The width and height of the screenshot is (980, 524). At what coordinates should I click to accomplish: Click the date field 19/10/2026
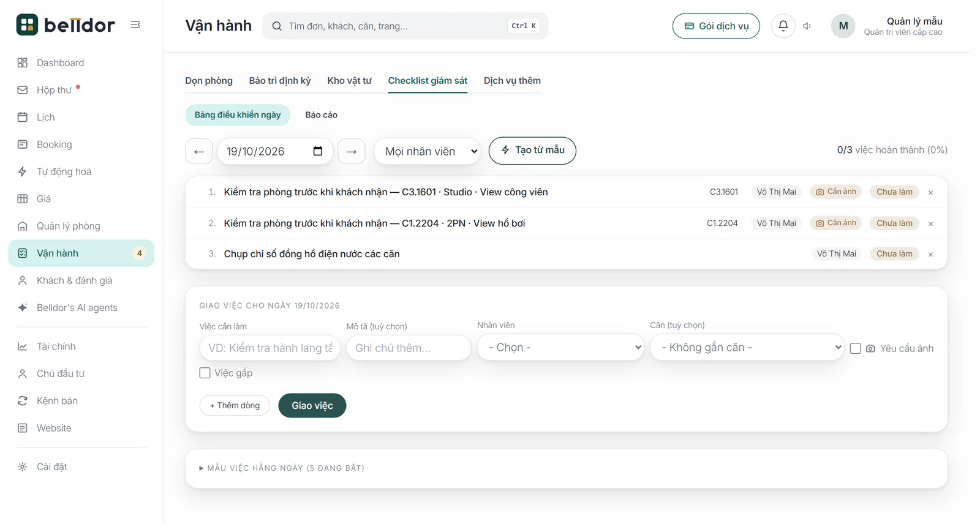275,151
